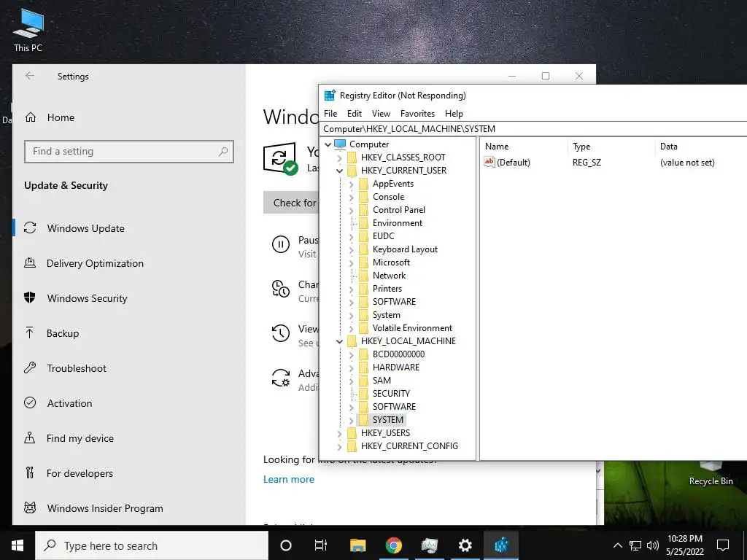Open the volume icon in system tray

pyautogui.click(x=653, y=545)
